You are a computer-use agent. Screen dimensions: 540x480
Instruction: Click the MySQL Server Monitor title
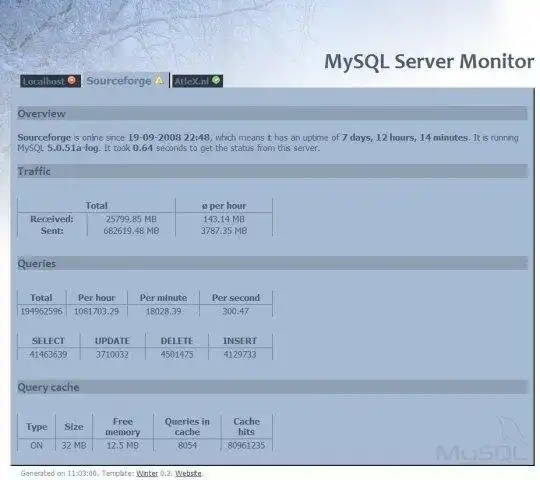(x=429, y=62)
